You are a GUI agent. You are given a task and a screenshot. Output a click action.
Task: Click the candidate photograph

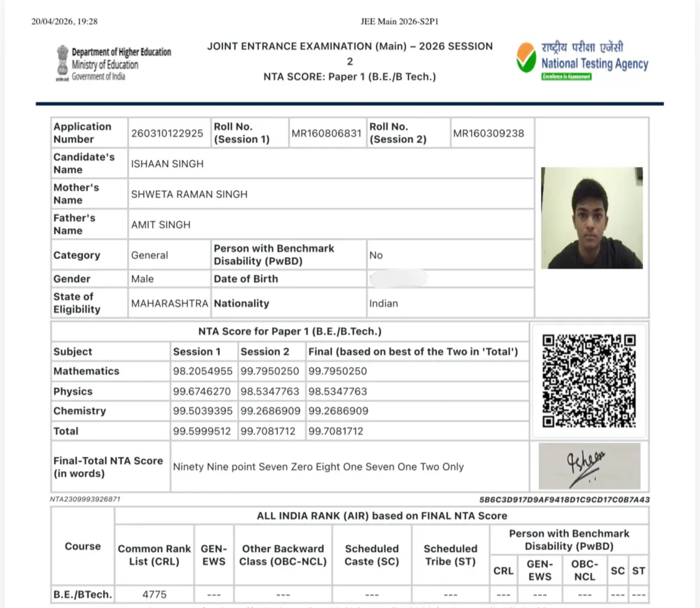click(592, 218)
